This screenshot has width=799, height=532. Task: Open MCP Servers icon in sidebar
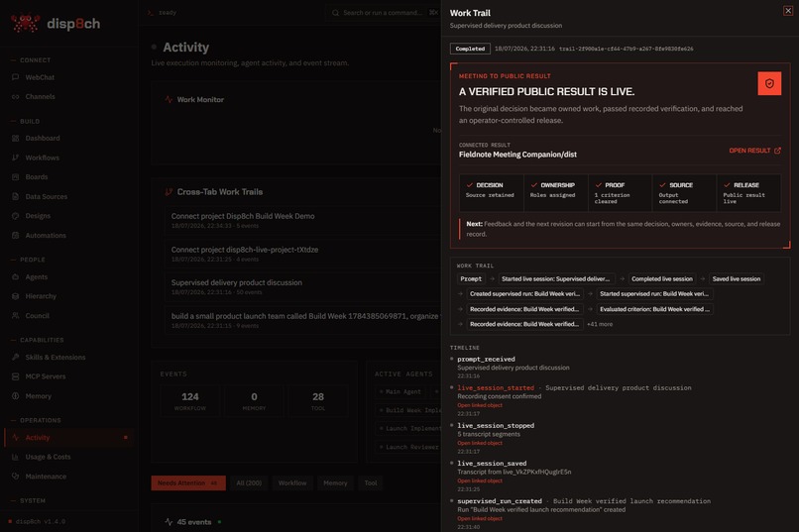tap(15, 376)
